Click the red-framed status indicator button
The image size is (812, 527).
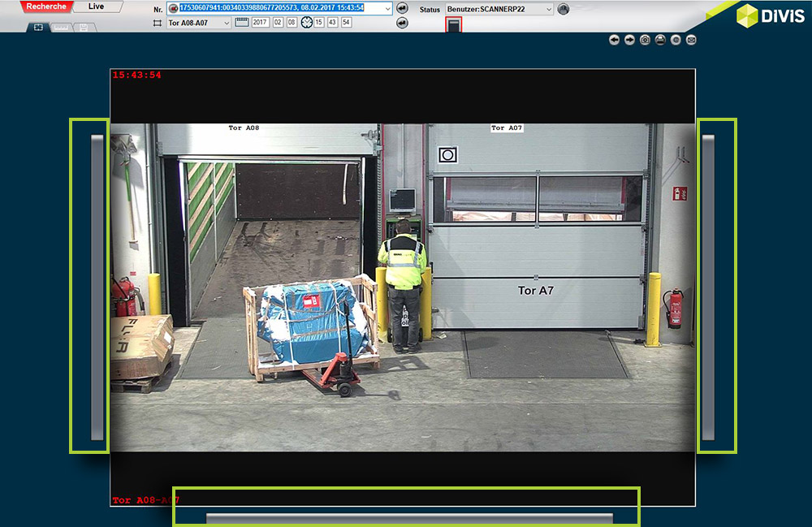pos(454,25)
